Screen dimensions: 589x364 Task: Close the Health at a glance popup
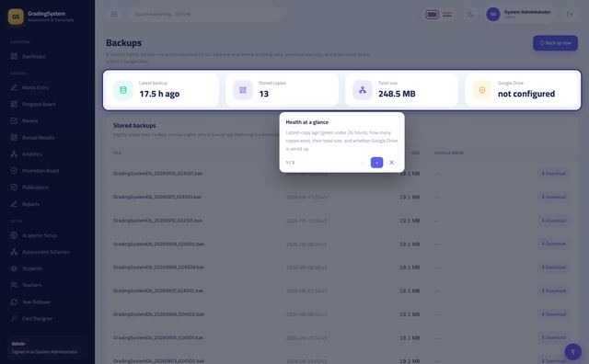pyautogui.click(x=391, y=163)
